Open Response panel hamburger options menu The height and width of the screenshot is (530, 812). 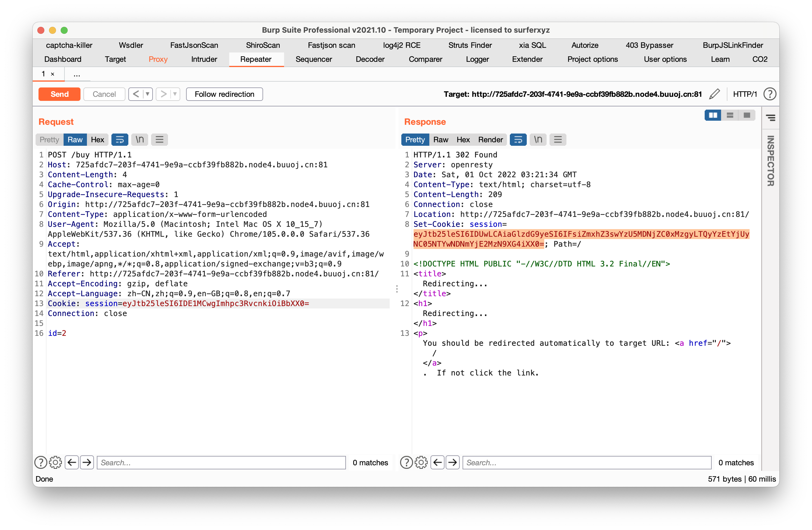point(558,139)
